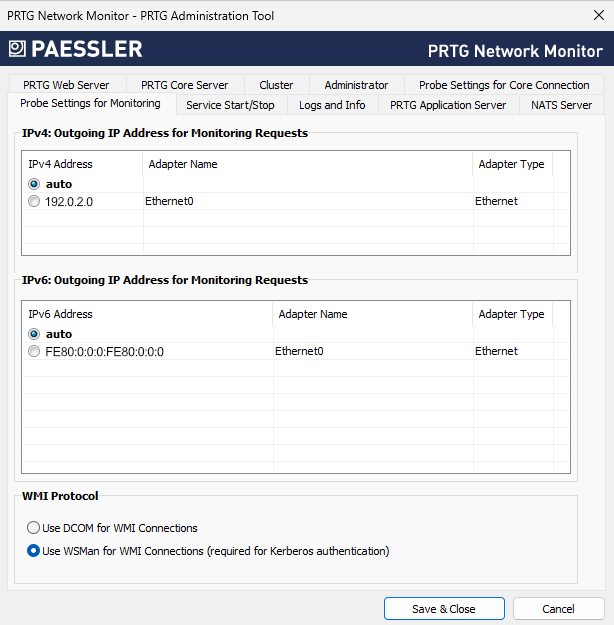614x625 pixels.
Task: Click Ethernet0 in the IPv6 table
Action: (299, 351)
